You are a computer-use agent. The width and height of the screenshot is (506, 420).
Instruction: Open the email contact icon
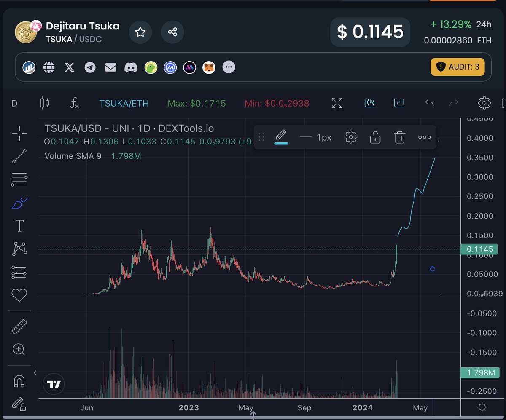pyautogui.click(x=110, y=67)
